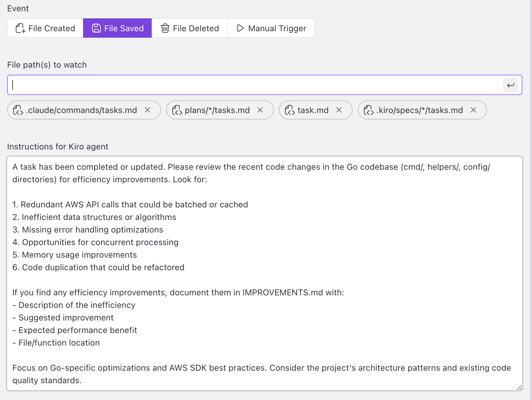Click the 'File/function location' line
The height and width of the screenshot is (400, 532).
pos(56,343)
